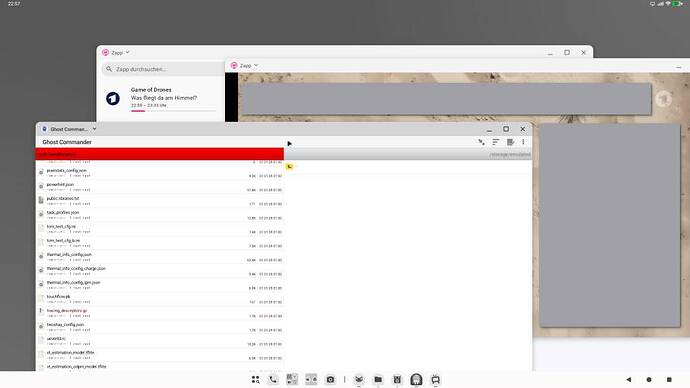The image size is (690, 388).
Task: Click the search magnifier in back Zapp window
Action: pyautogui.click(x=109, y=69)
